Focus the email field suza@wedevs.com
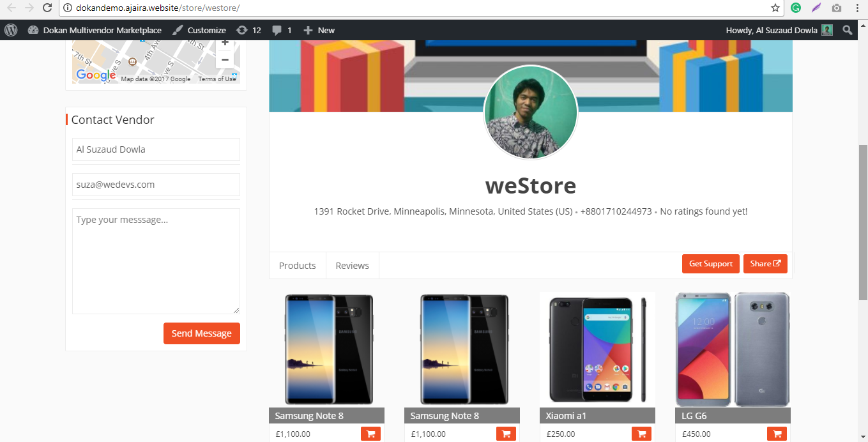 point(156,185)
